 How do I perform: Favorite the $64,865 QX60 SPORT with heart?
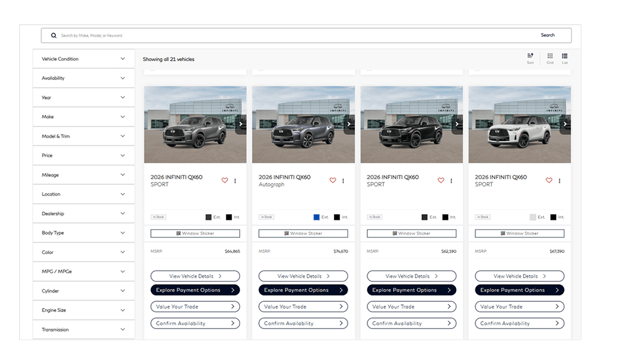pyautogui.click(x=225, y=180)
